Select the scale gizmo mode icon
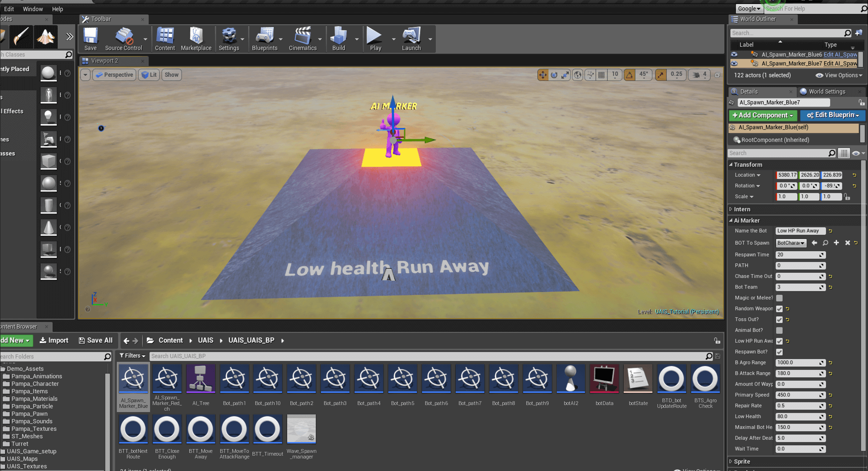The width and height of the screenshot is (868, 471). pyautogui.click(x=565, y=75)
